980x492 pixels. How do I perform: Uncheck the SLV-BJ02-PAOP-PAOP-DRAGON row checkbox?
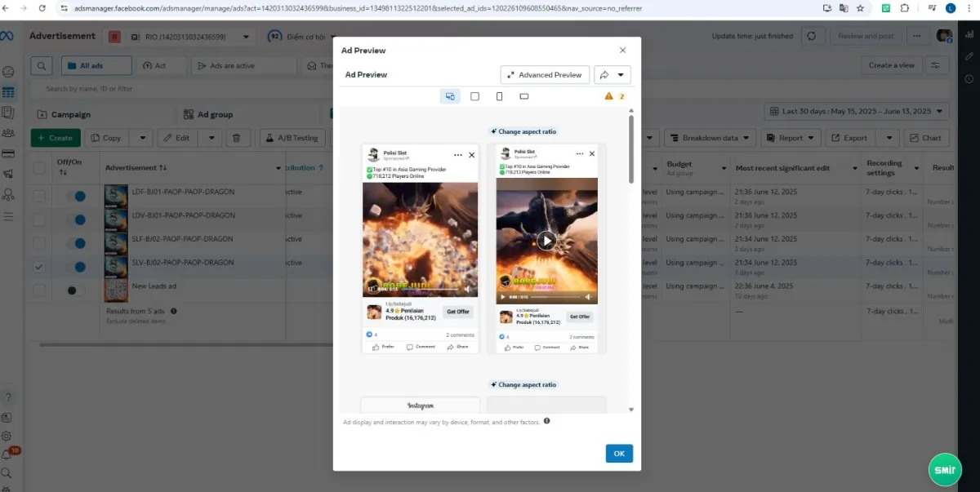[38, 267]
